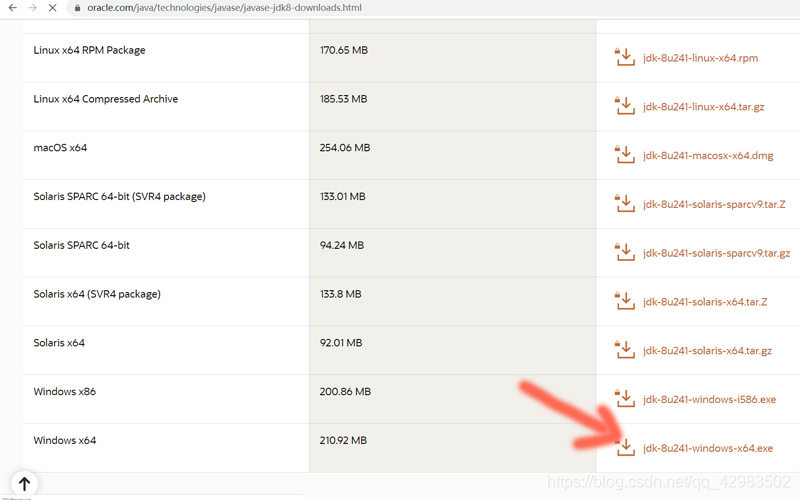
Task: Open jdk-8u241-solaris-x64.tar.Z link
Action: pyautogui.click(x=705, y=302)
